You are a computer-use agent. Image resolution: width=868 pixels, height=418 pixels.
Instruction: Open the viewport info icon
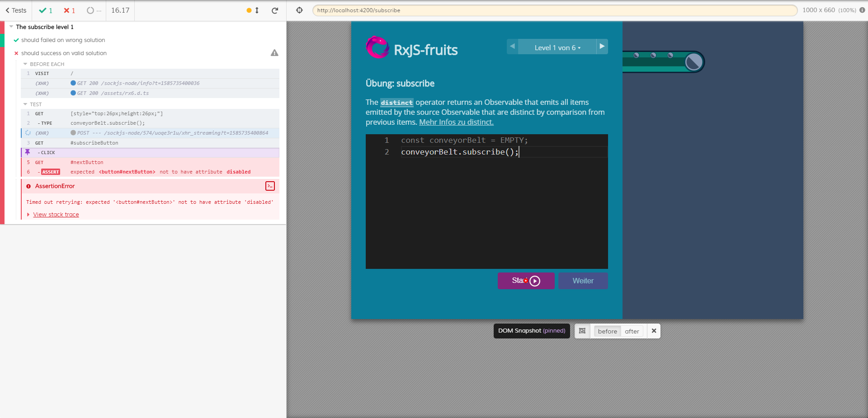point(862,10)
